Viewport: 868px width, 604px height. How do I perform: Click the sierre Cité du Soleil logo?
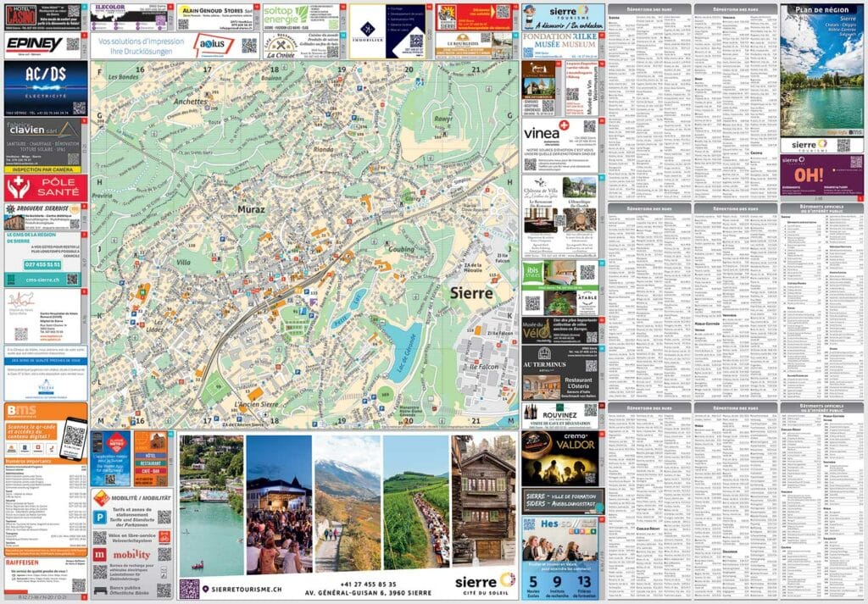[486, 584]
